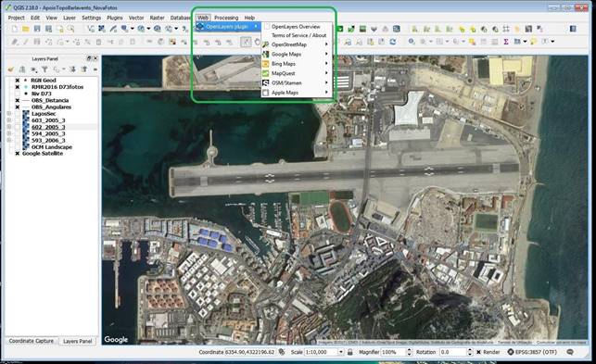The height and width of the screenshot is (364, 596).
Task: Enable the LagosSec layer checkbox
Action: [x=17, y=114]
